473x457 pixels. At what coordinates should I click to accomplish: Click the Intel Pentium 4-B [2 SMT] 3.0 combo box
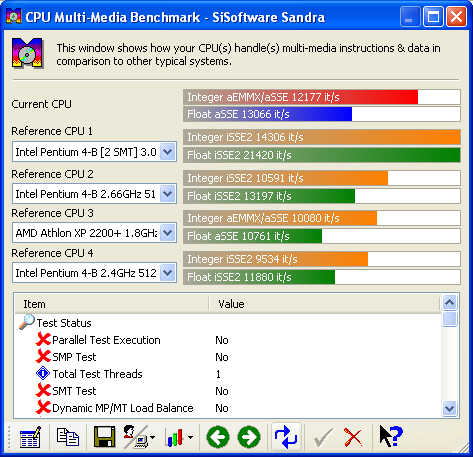click(94, 152)
